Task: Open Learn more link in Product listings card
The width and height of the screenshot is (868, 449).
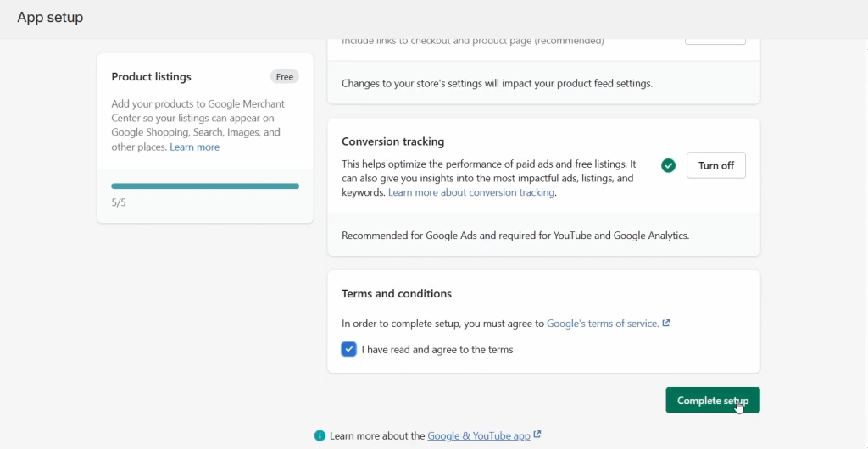Action: 194,147
